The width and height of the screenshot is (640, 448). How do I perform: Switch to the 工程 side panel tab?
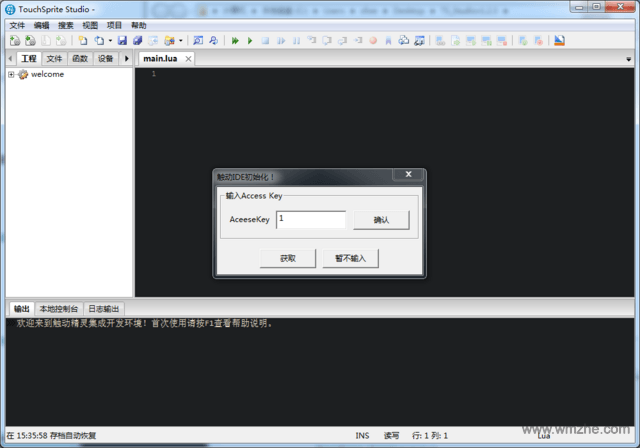(29, 59)
